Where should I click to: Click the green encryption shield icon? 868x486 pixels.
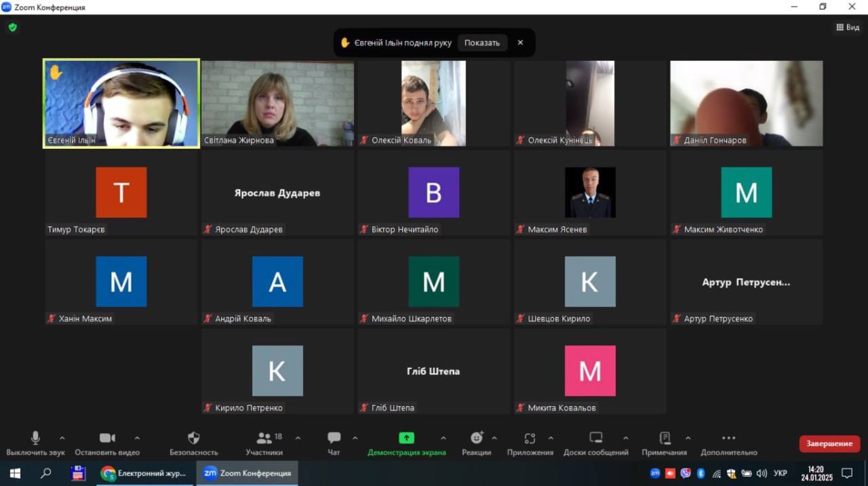pyautogui.click(x=12, y=28)
